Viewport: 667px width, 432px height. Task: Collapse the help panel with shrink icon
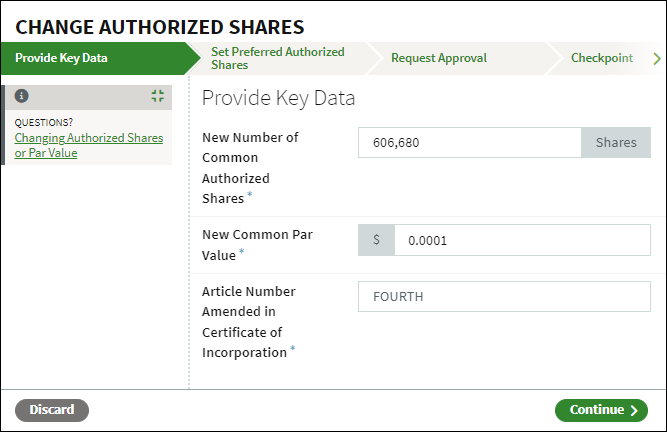coord(158,96)
